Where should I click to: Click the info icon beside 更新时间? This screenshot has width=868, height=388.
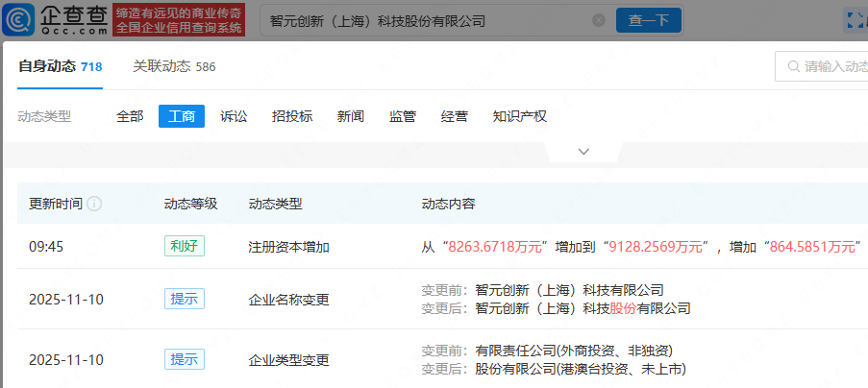(x=95, y=205)
